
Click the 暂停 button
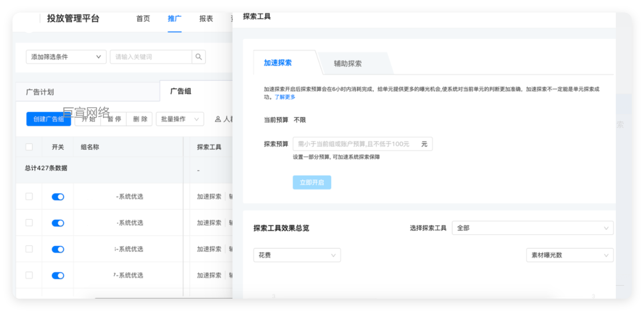(114, 119)
